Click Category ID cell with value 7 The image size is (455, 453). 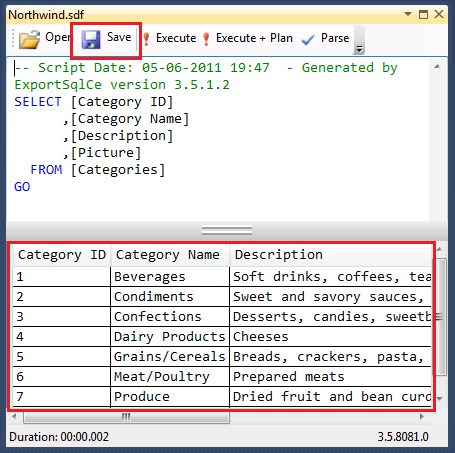click(62, 397)
